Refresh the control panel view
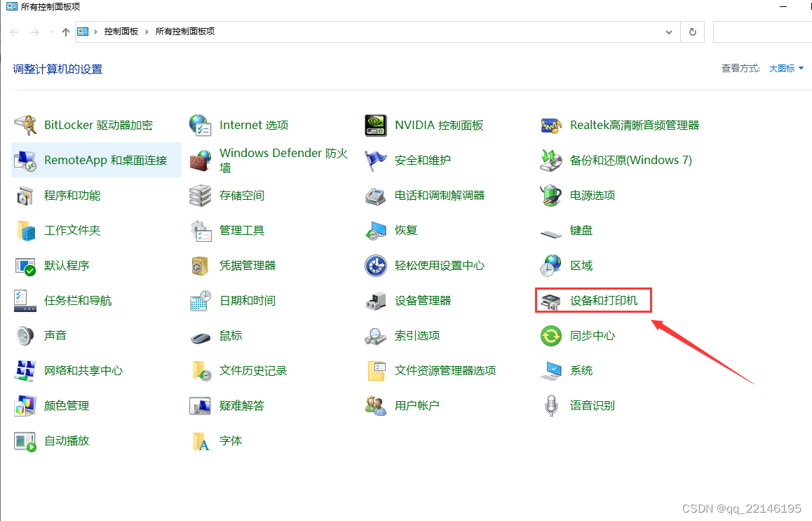Image resolution: width=812 pixels, height=521 pixels. click(x=692, y=32)
